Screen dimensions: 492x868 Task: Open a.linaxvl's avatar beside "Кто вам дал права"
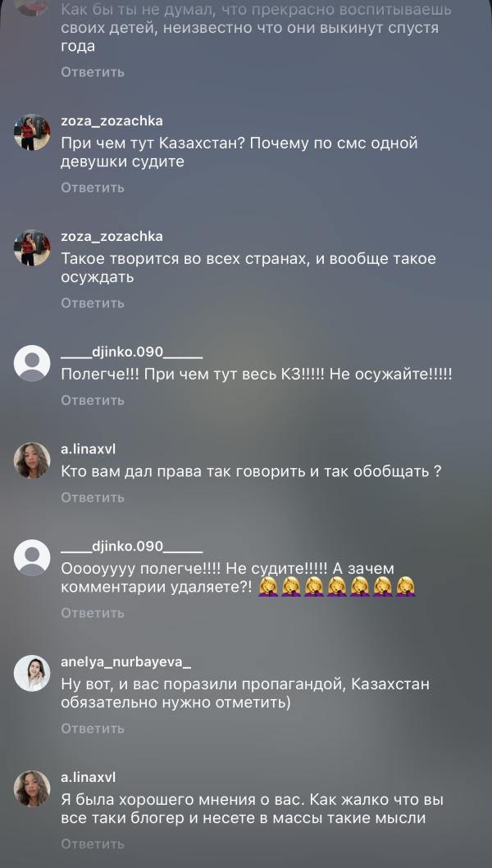(x=32, y=461)
